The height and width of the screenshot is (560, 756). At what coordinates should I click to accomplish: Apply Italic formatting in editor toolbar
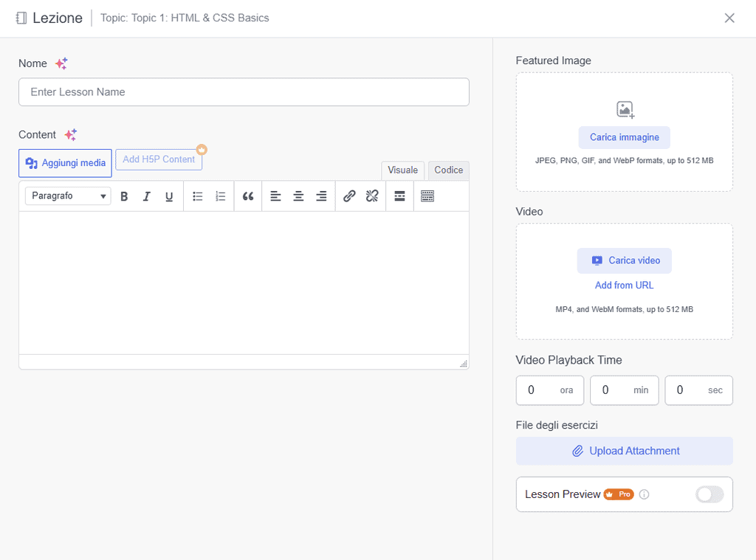[x=147, y=196]
